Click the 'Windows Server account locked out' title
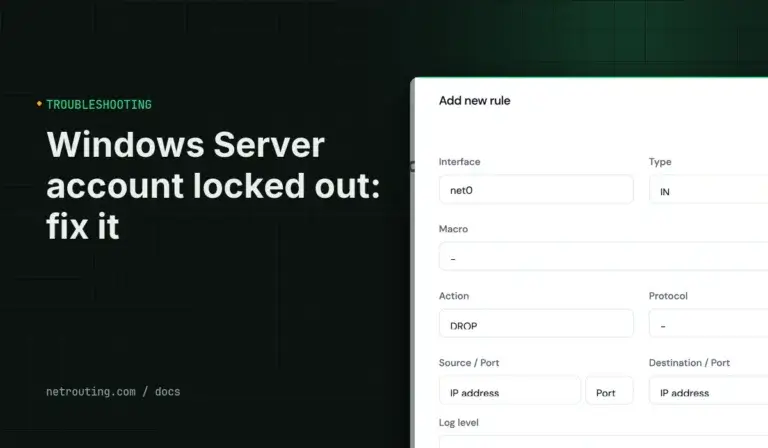 click(213, 185)
